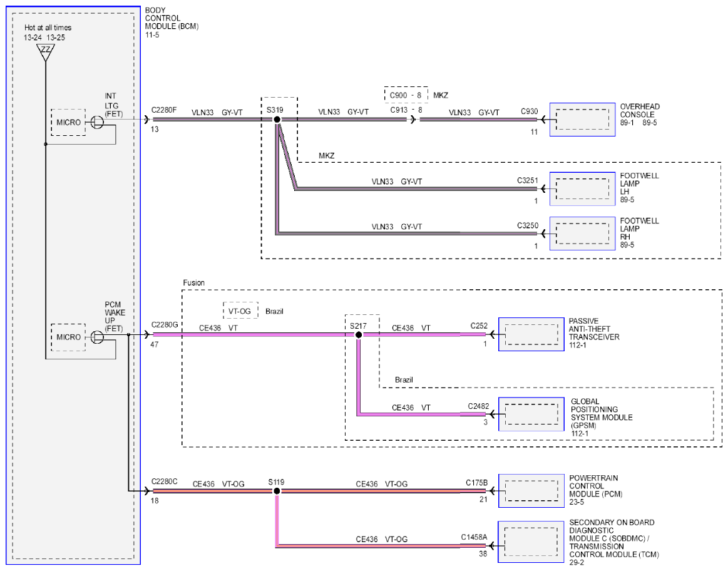Click pin number 47 under C2280G
The height and width of the screenshot is (571, 728).
click(155, 344)
